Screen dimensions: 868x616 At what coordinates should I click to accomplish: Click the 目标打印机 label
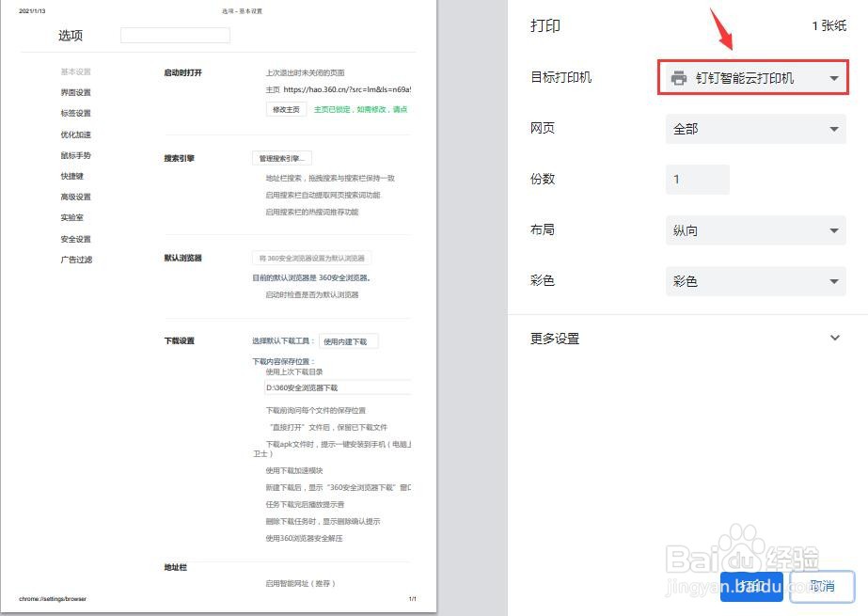click(x=560, y=77)
